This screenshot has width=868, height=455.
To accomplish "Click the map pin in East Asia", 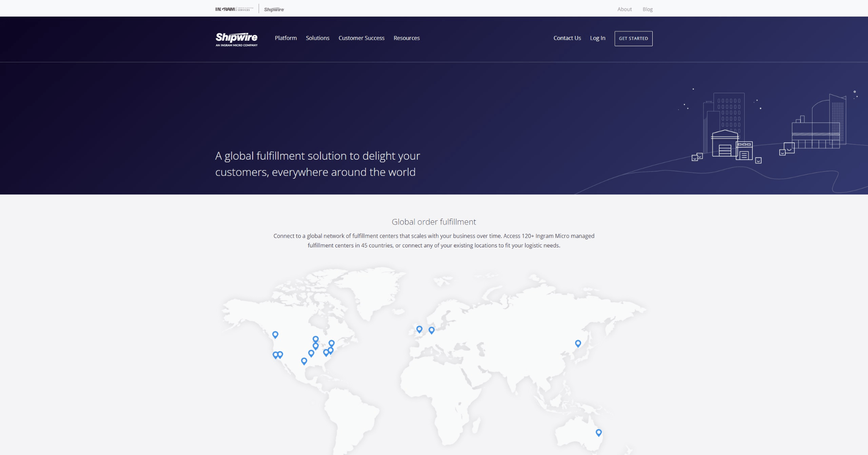I will [578, 343].
